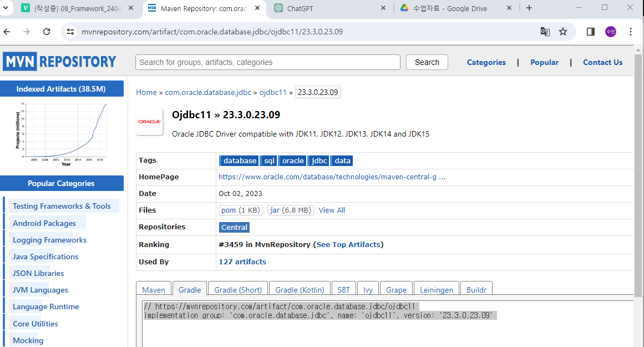Click View All files link
This screenshot has height=347, width=644.
click(332, 210)
